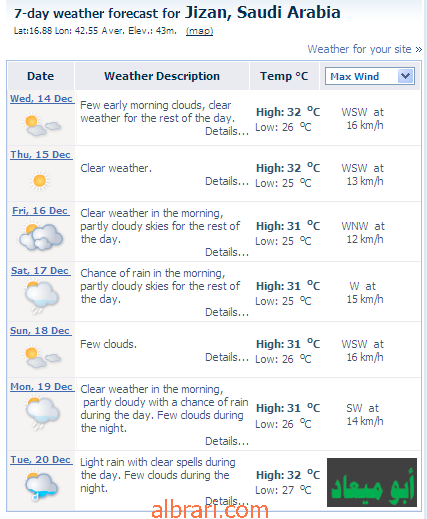View Details for Sunday's few clouds forecast

pos(227,357)
